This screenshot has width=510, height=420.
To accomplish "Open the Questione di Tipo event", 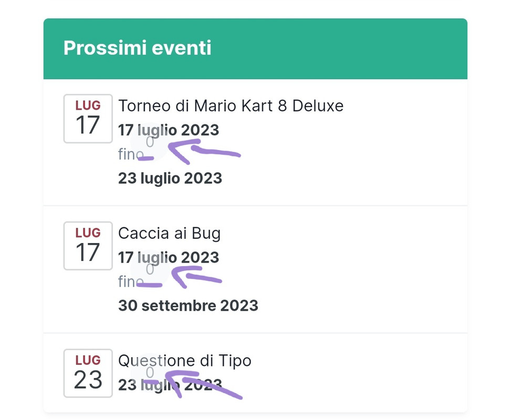I will pos(184,361).
